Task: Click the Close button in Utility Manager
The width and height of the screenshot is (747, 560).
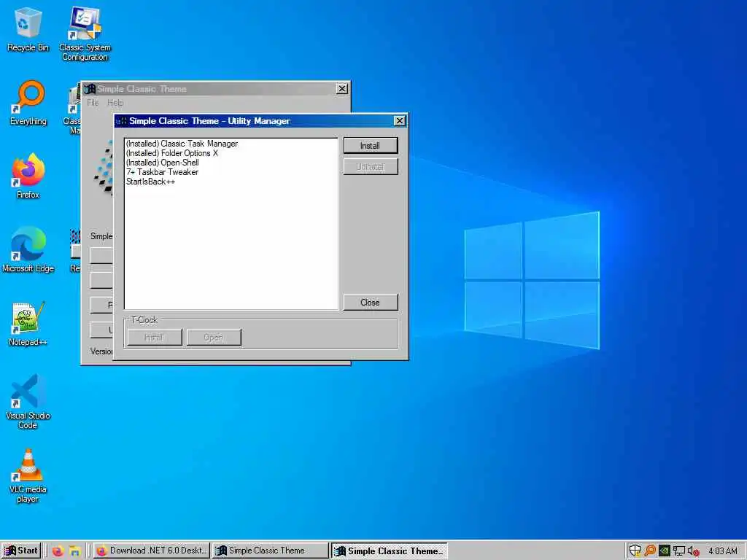Action: [370, 303]
